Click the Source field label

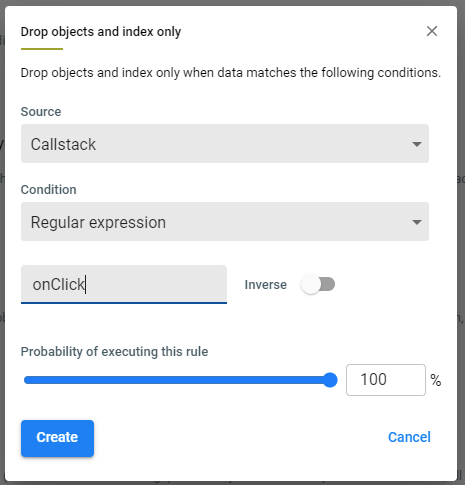point(41,112)
